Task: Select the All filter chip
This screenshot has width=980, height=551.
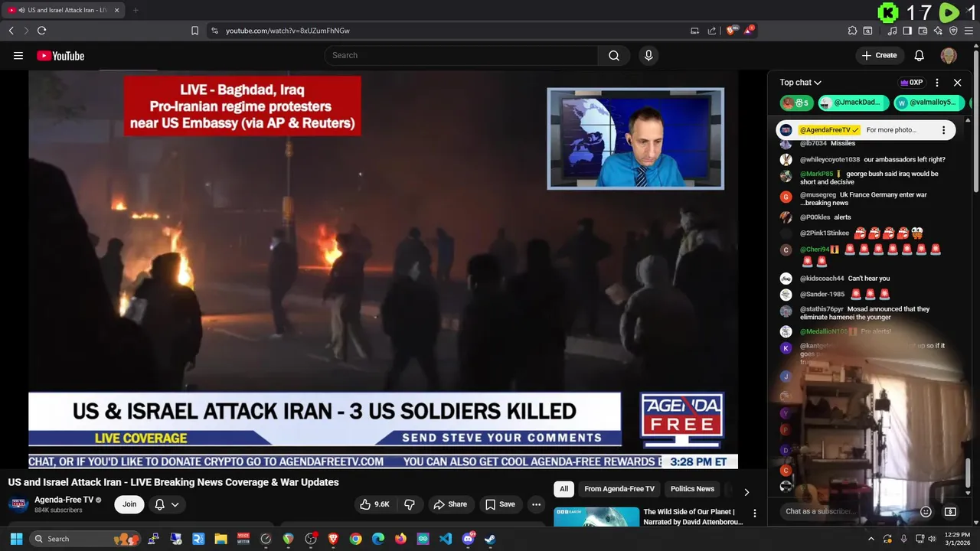Action: 563,489
